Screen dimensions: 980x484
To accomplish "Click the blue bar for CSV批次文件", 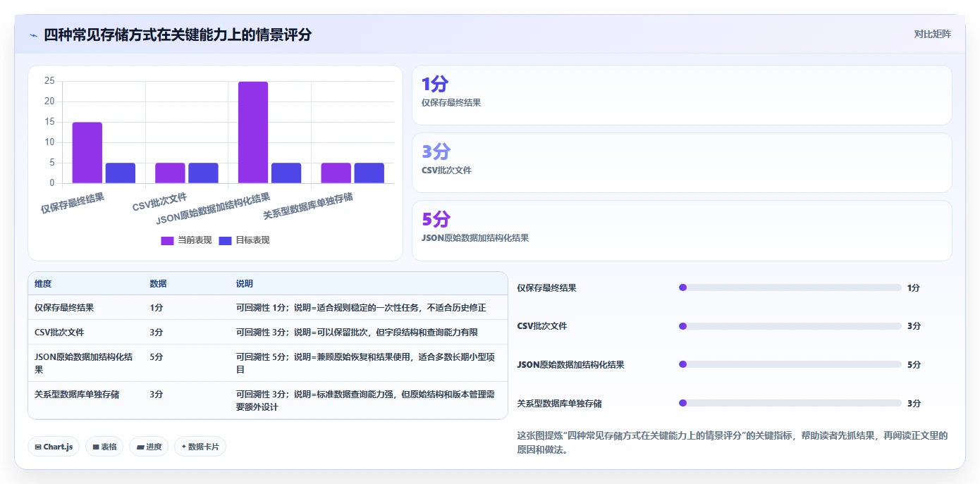I will pos(203,173).
